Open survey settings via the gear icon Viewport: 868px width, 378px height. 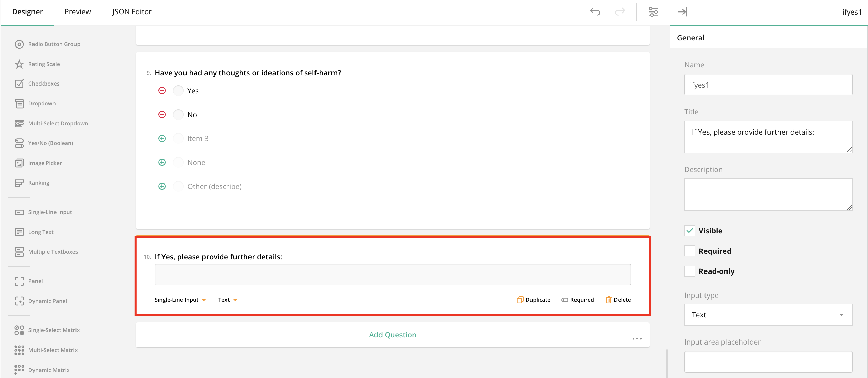[653, 11]
